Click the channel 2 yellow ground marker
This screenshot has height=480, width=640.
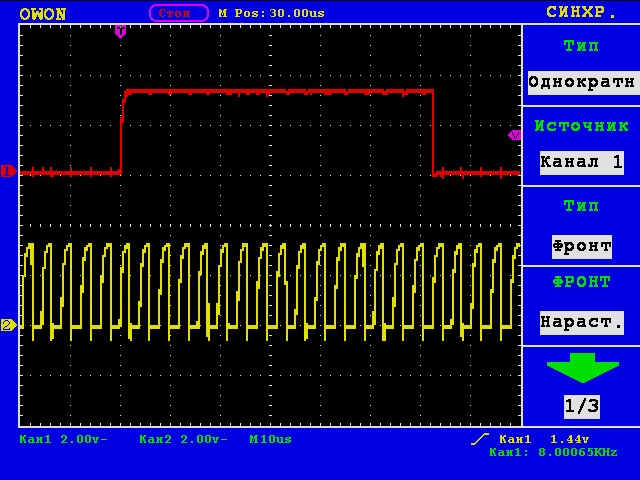[x=8, y=325]
